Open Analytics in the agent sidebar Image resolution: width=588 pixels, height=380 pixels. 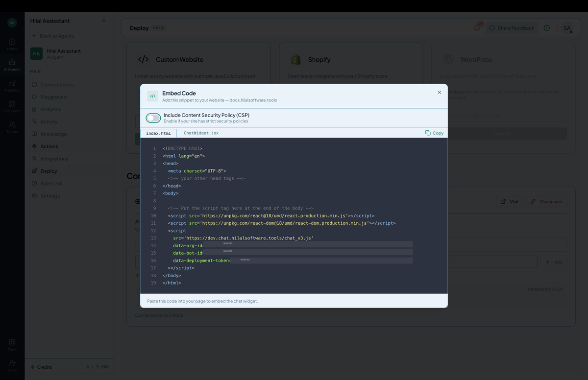[69, 109]
